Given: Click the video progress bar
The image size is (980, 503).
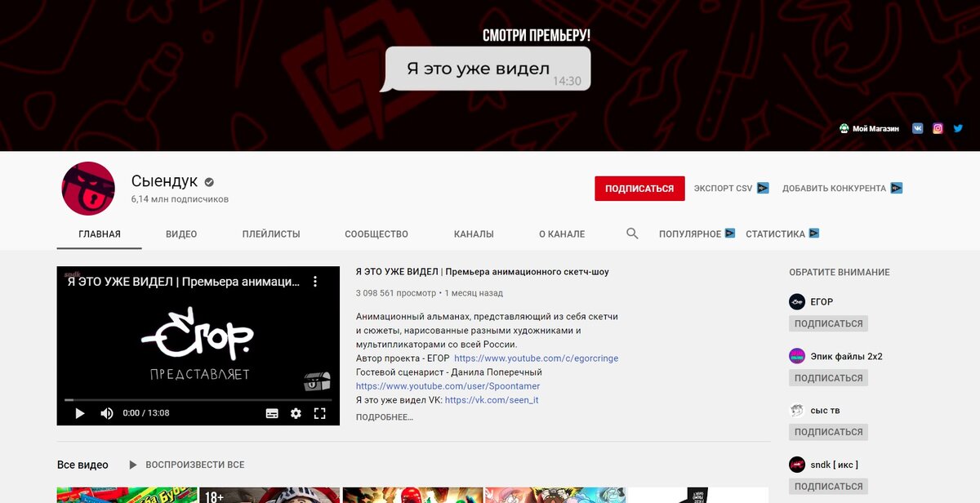Looking at the screenshot, I should 198,400.
